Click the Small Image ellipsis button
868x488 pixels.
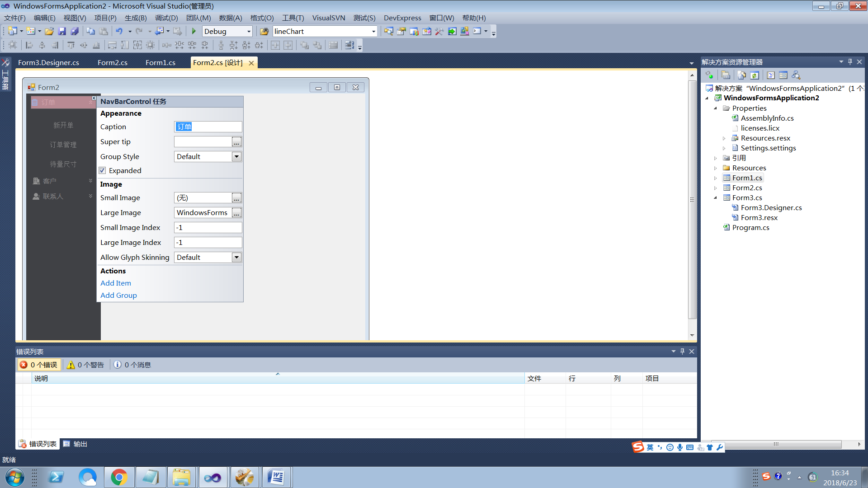tap(236, 198)
